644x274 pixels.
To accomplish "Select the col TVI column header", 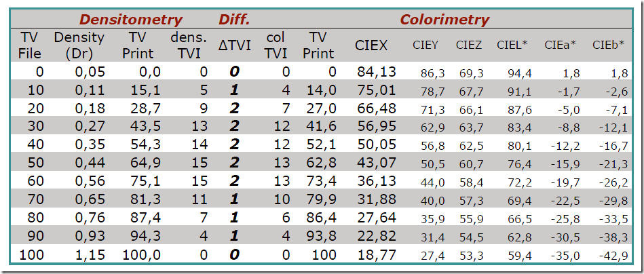I will pos(276,45).
